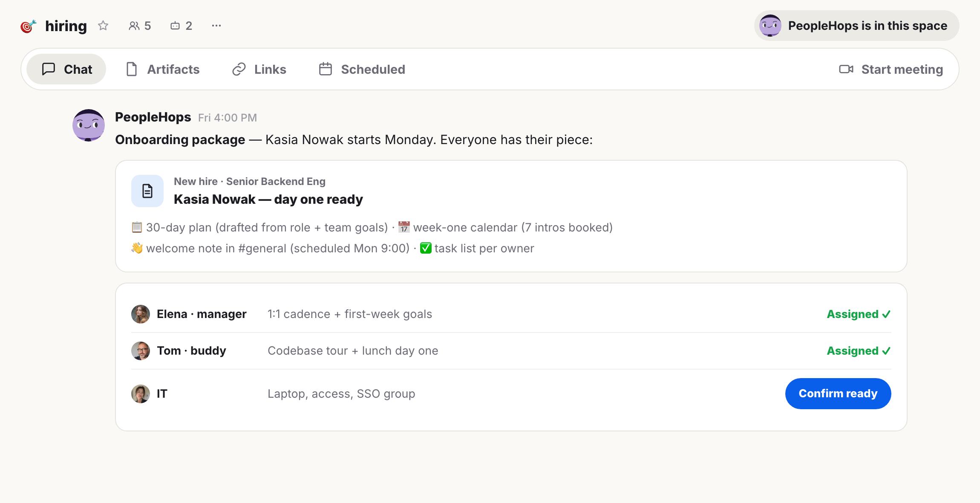Open the Kasia Nowak — day one ready title
The height and width of the screenshot is (503, 980).
tap(268, 199)
